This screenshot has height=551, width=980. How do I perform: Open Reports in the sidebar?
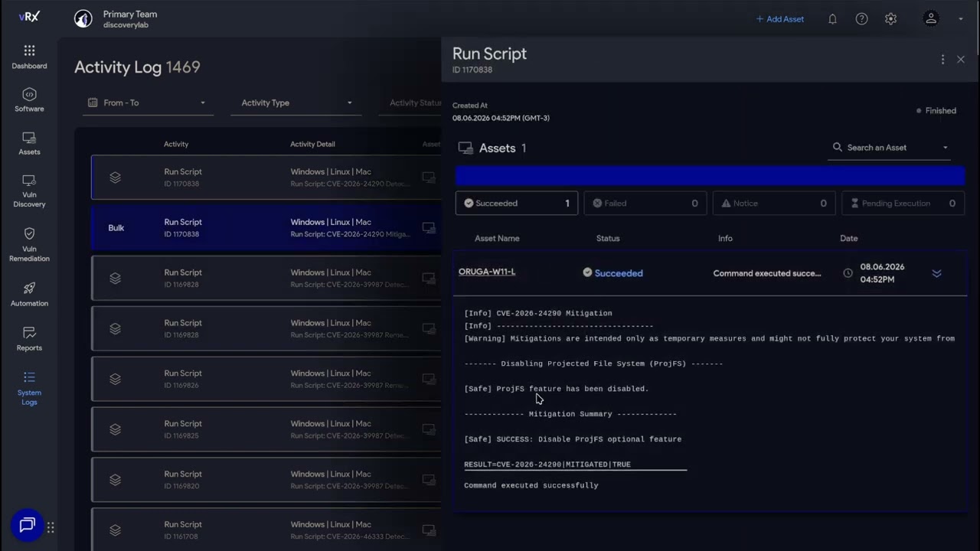(29, 339)
